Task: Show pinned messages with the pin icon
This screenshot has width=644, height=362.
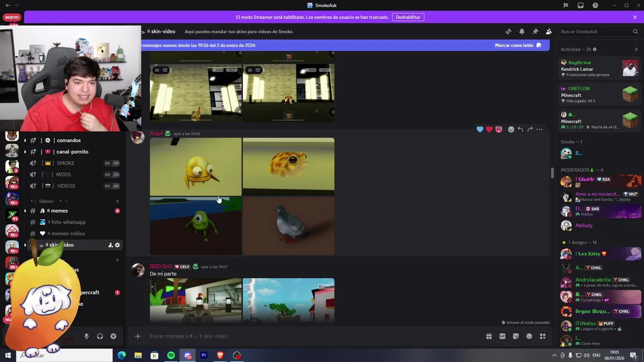Action: (x=535, y=31)
